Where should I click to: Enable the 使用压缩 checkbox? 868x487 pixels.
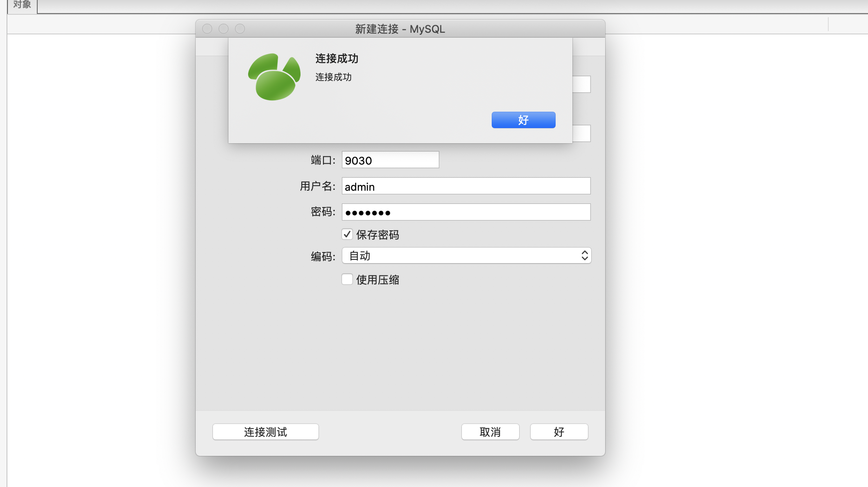(347, 279)
